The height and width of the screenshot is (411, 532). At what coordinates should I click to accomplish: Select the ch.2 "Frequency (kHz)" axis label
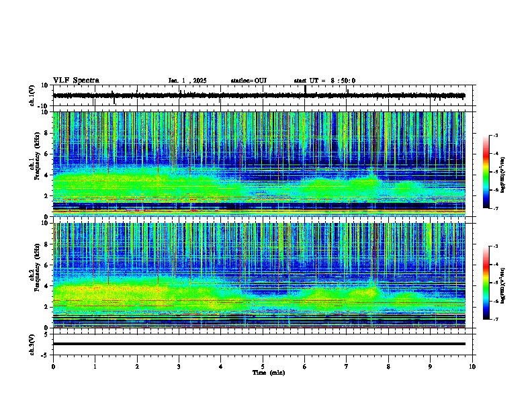[x=37, y=267]
